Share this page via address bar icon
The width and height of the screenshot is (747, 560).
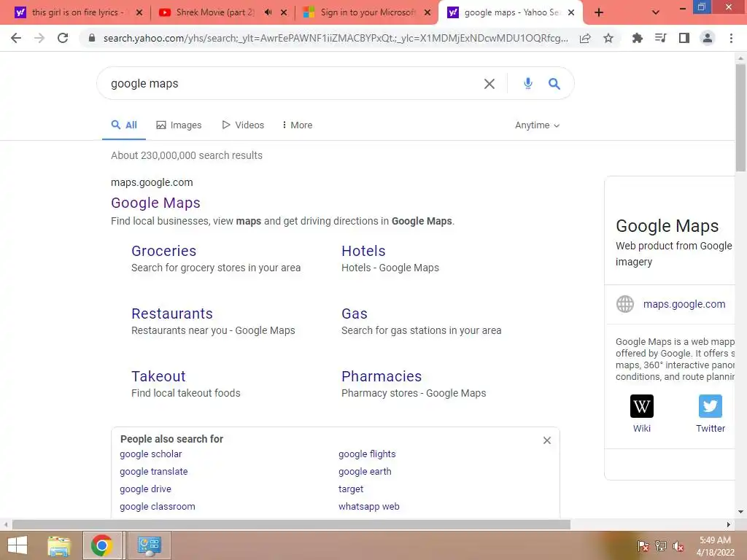(x=585, y=38)
